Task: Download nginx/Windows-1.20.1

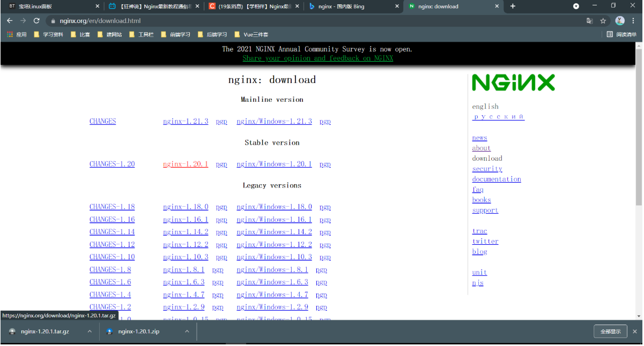Action: click(274, 164)
